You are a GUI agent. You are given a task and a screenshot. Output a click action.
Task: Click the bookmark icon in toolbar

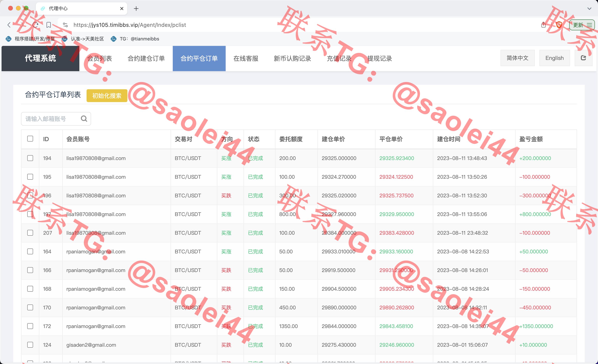pyautogui.click(x=49, y=25)
